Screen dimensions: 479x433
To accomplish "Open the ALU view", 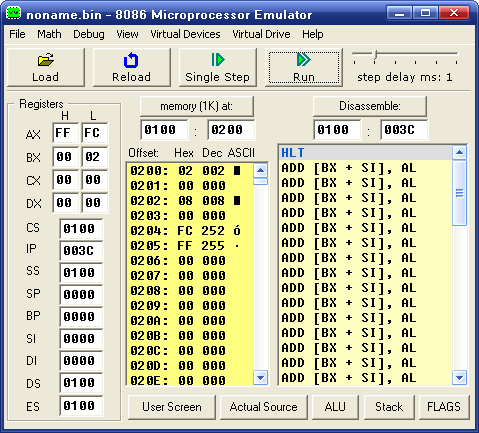I will [335, 407].
